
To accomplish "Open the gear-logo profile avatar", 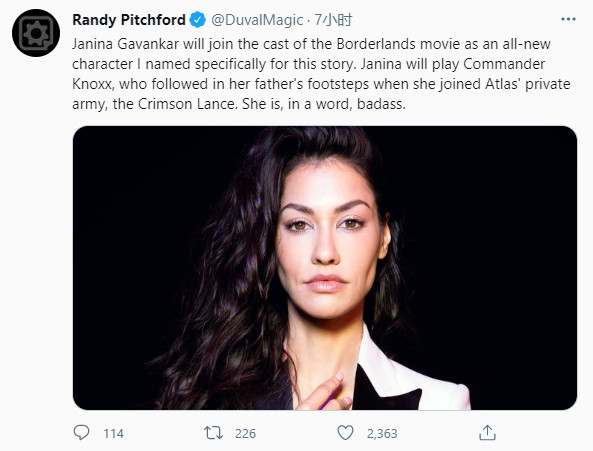I will point(36,33).
